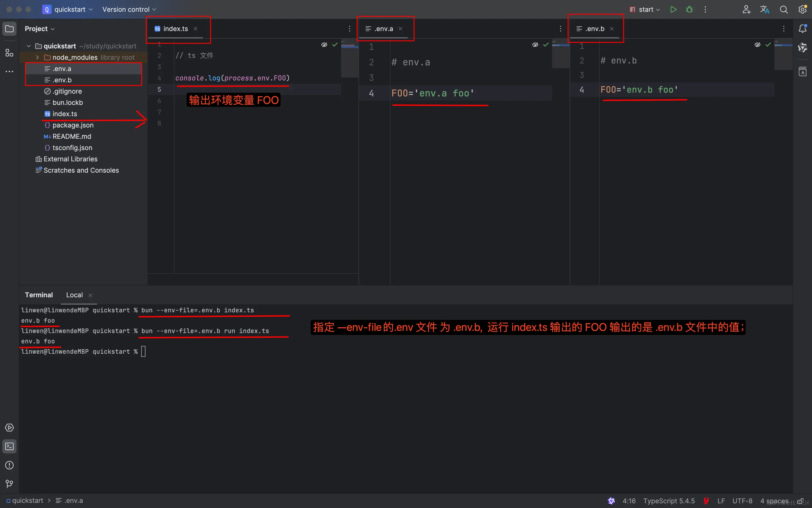Close the Local terminal session
The width and height of the screenshot is (812, 508).
(x=90, y=295)
